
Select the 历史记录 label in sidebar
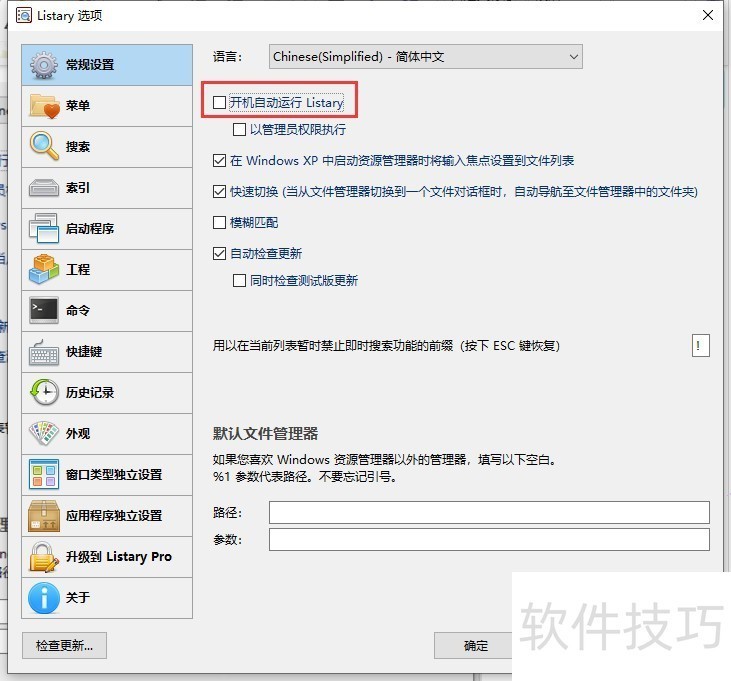point(90,392)
